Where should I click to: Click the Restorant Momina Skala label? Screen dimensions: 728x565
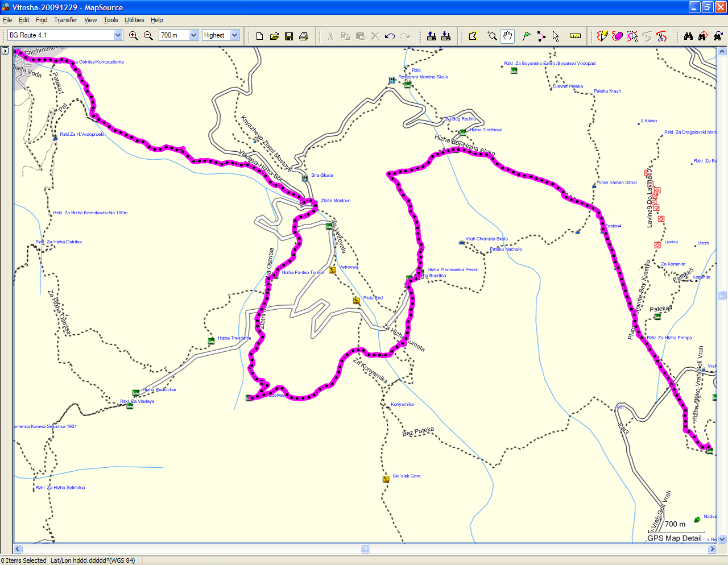423,77
